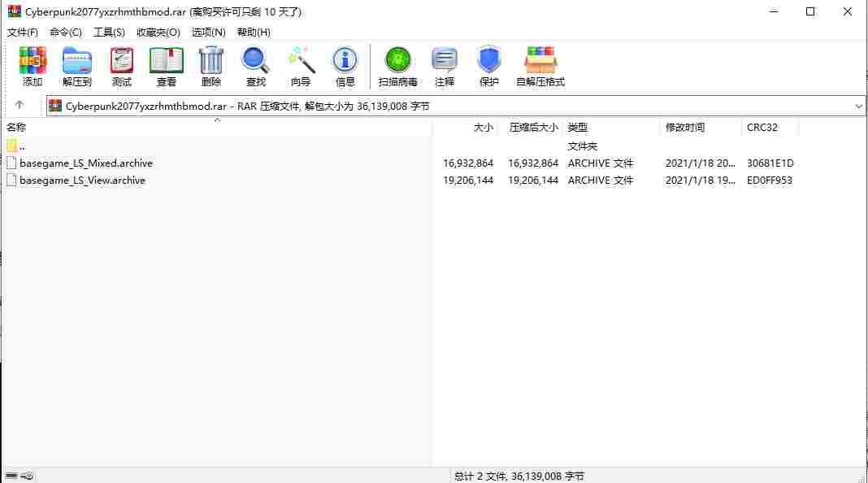This screenshot has width=868, height=483.
Task: Open the View (查看) book icon
Action: click(166, 60)
